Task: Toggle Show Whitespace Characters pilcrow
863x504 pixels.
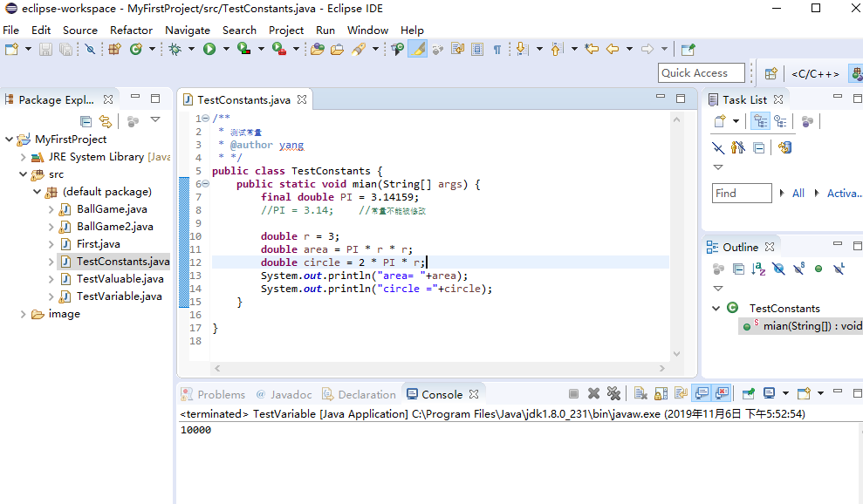Action: coord(497,49)
